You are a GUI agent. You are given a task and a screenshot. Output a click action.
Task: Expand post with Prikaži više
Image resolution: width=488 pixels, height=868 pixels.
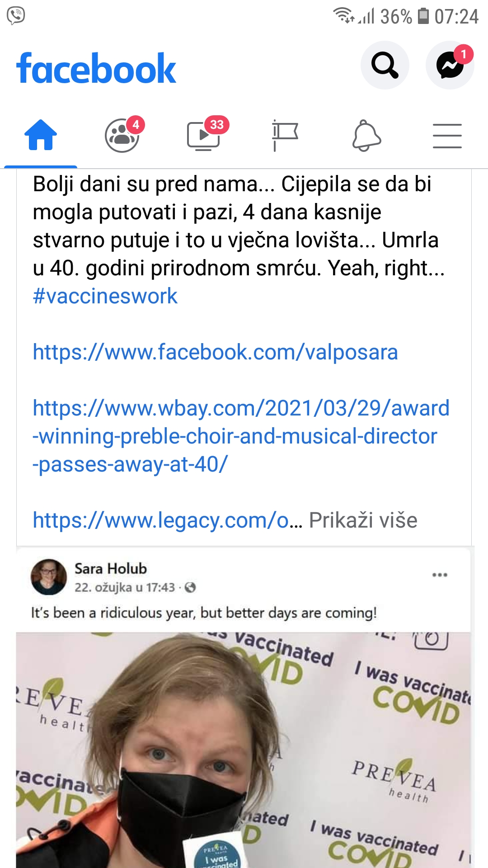(363, 520)
